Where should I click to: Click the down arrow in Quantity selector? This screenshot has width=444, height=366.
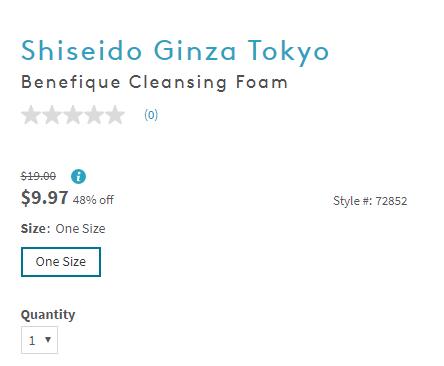click(48, 340)
